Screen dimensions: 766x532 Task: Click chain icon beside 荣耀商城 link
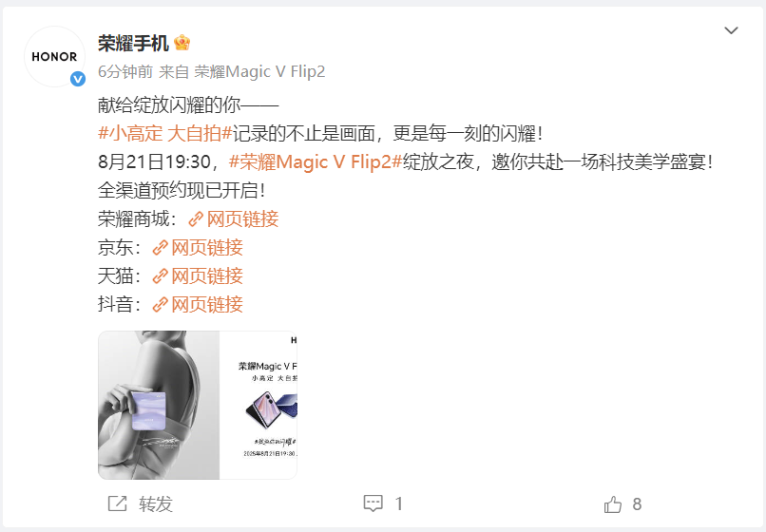(196, 219)
